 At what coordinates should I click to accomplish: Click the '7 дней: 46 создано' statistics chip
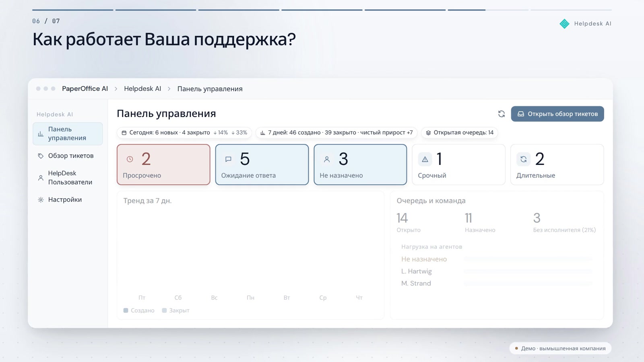pos(336,133)
